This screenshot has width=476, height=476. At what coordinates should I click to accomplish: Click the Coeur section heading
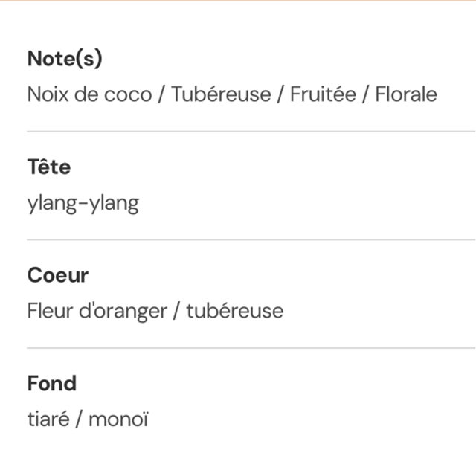(x=58, y=275)
